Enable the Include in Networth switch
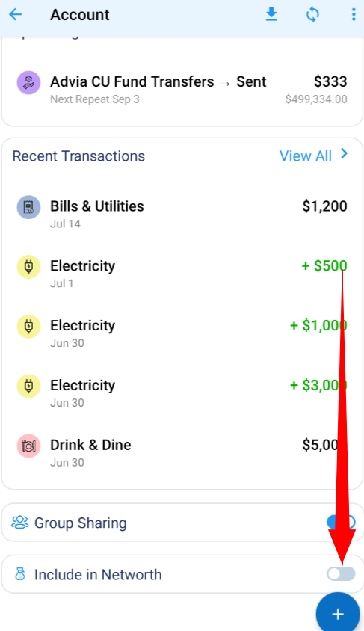 (x=341, y=574)
